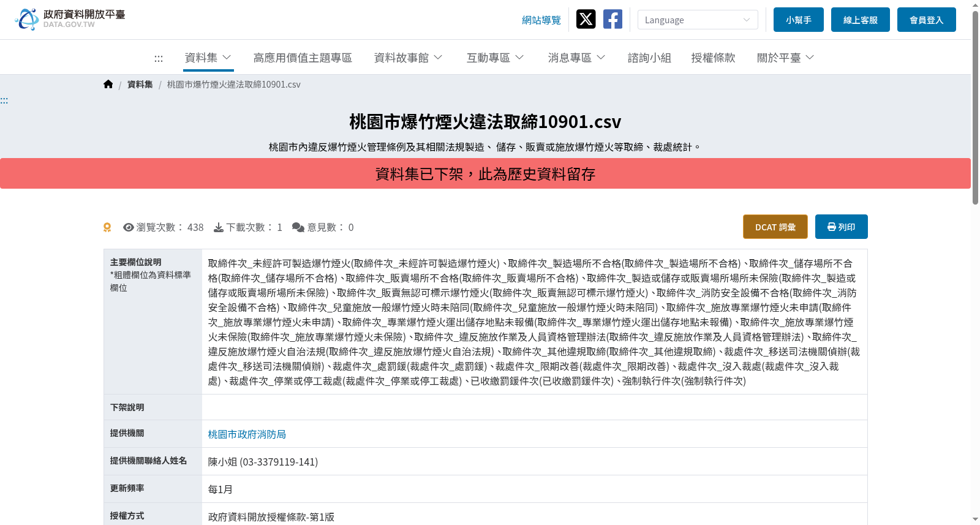Click the 主要欄位說明 row label

pyautogui.click(x=136, y=262)
